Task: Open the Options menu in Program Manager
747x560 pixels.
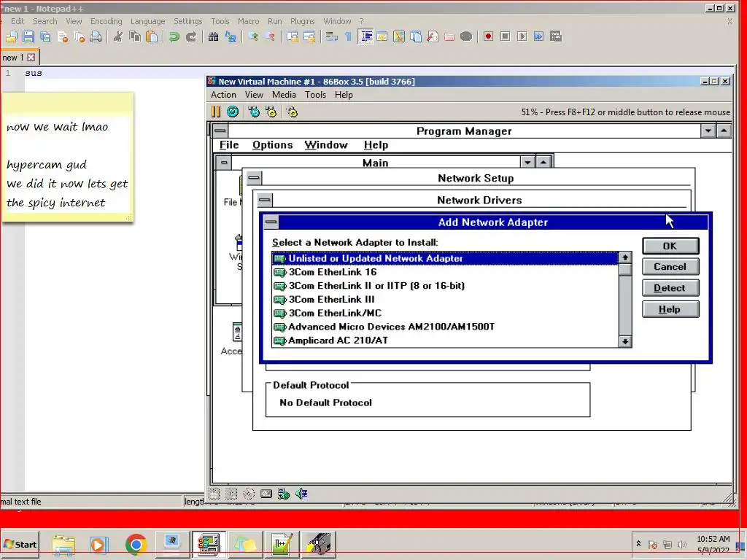Action: click(273, 145)
